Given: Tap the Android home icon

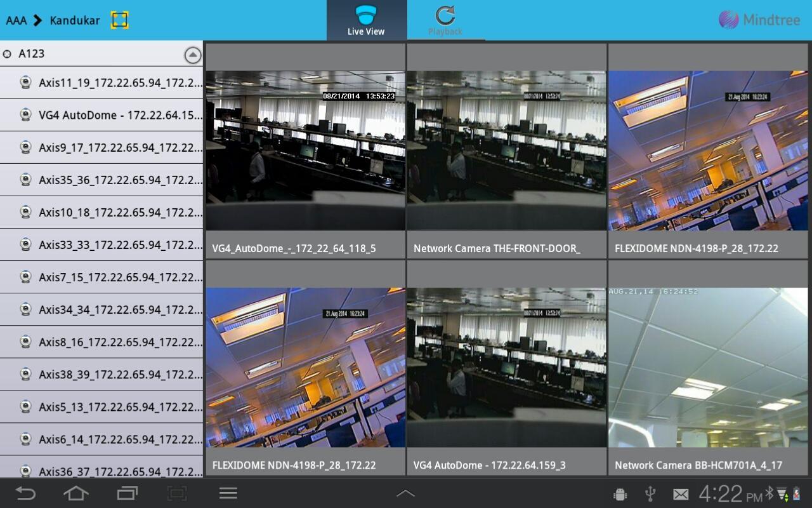Looking at the screenshot, I should [x=75, y=493].
